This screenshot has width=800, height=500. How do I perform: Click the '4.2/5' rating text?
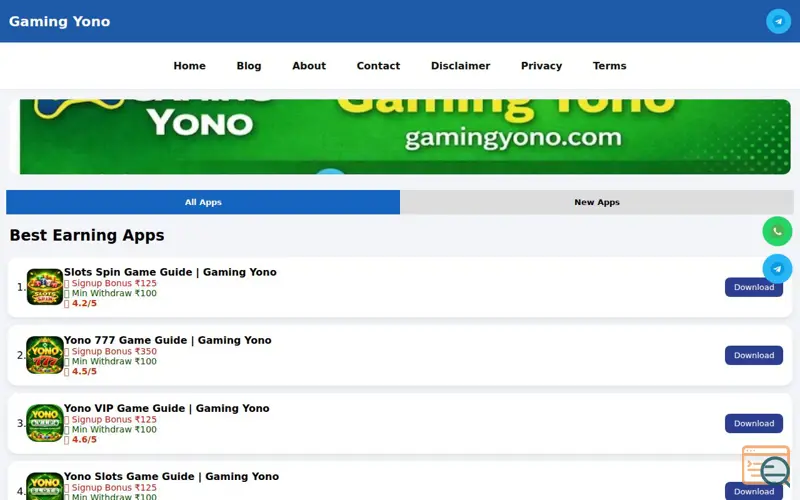pos(84,303)
